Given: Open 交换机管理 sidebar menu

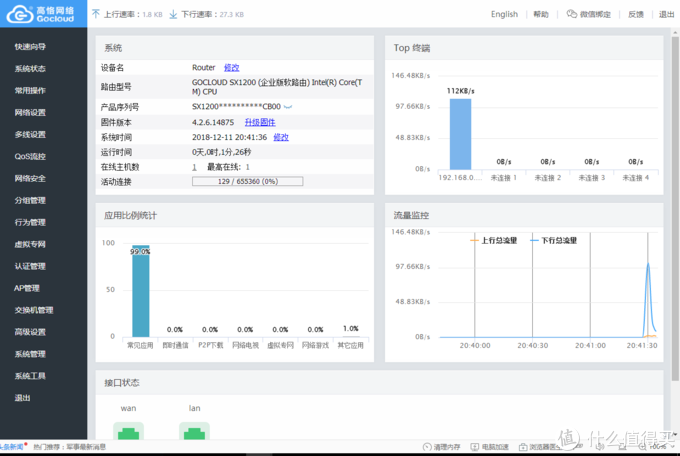Looking at the screenshot, I should [34, 310].
